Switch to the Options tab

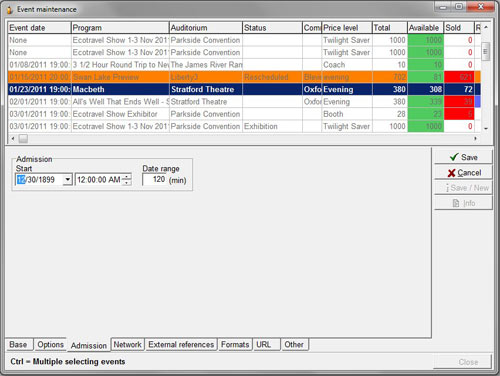[50, 345]
